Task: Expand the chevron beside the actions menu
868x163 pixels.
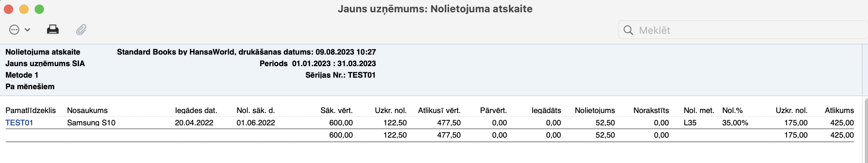Action: [27, 30]
